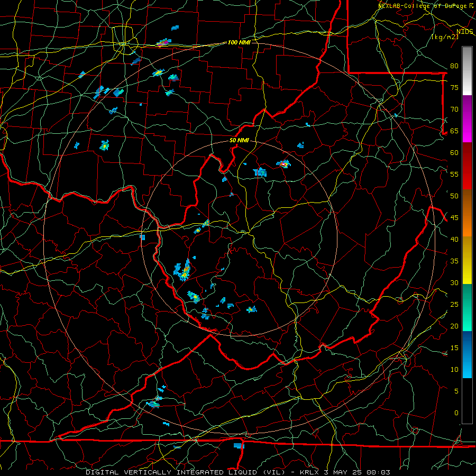Image resolution: width=476 pixels, height=476 pixels.
Task: Select the "15" value on the VIL scale
Action: (x=454, y=348)
